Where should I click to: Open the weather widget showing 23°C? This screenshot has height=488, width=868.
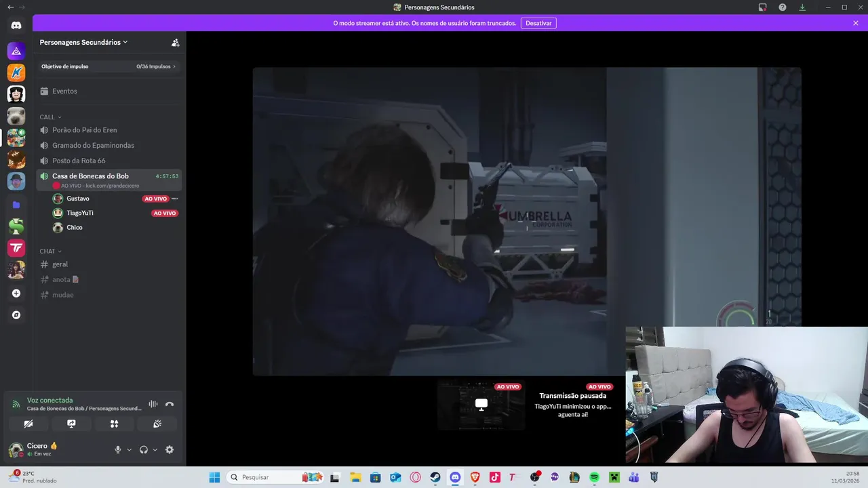point(33,476)
